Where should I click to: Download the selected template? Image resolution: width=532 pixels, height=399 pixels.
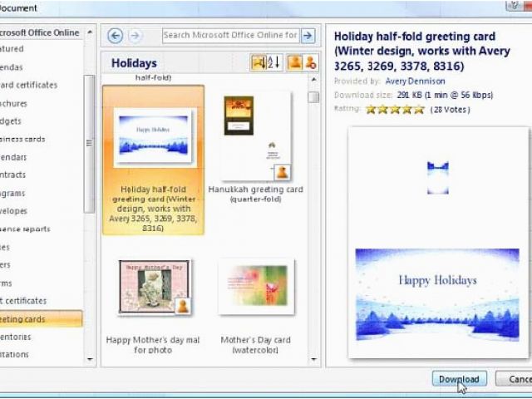(x=460, y=379)
